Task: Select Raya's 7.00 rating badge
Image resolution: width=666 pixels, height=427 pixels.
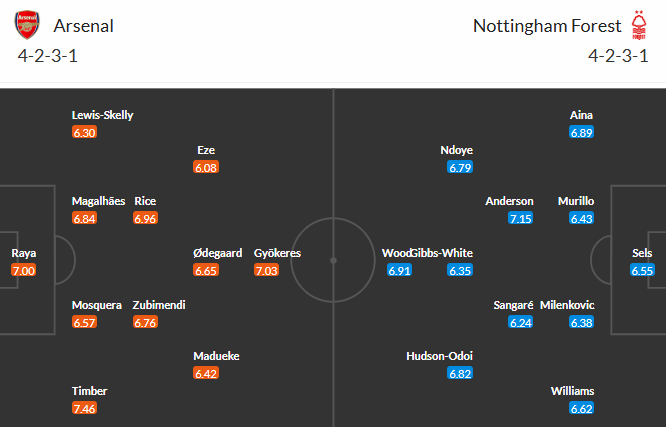Action: pos(24,271)
